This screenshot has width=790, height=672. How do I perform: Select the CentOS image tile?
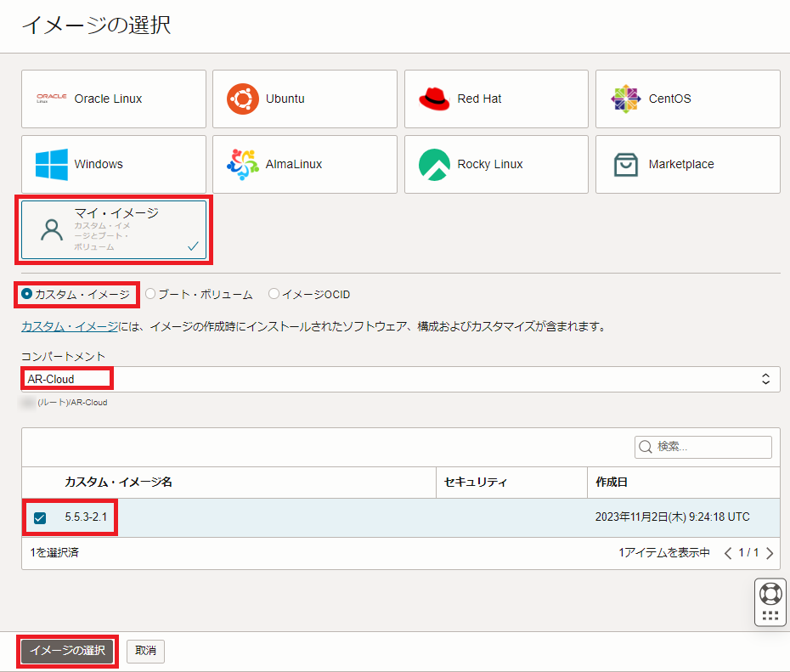tap(687, 99)
